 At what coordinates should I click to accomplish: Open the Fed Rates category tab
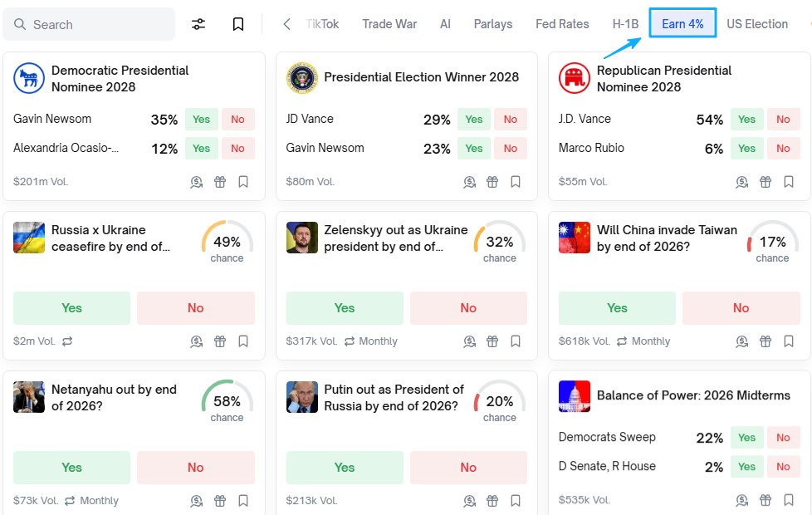[562, 24]
